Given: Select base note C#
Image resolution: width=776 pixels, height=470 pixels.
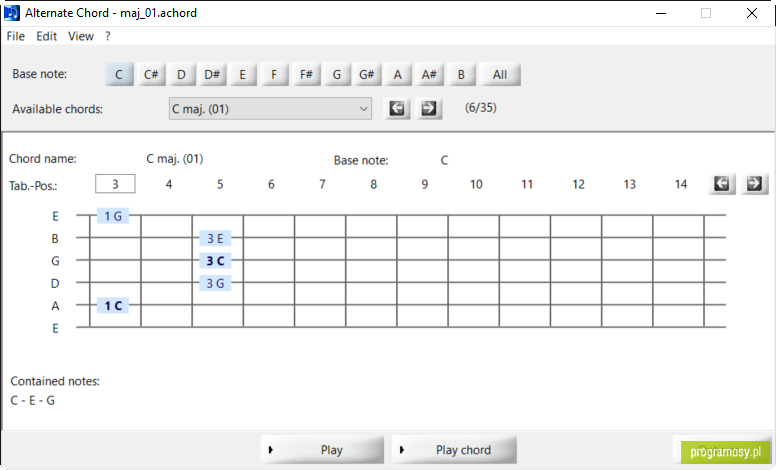Looking at the screenshot, I should coord(150,75).
